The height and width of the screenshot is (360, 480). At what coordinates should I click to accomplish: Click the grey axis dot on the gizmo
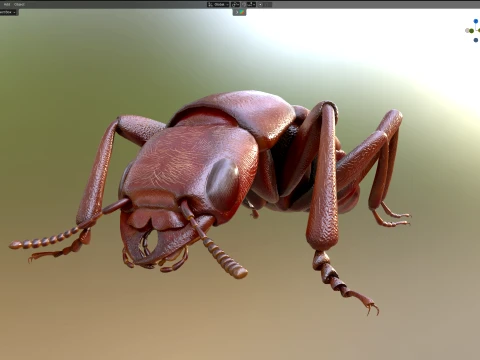(x=467, y=30)
